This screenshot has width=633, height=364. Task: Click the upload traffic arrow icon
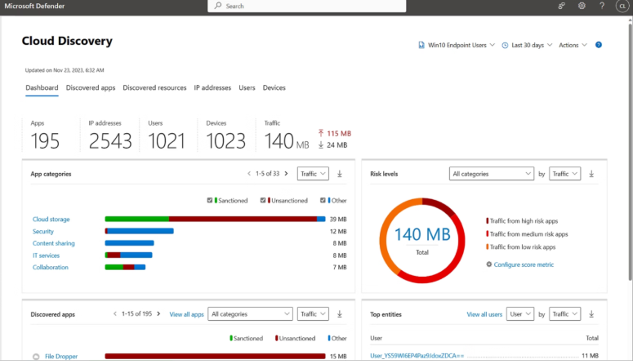[x=321, y=133]
